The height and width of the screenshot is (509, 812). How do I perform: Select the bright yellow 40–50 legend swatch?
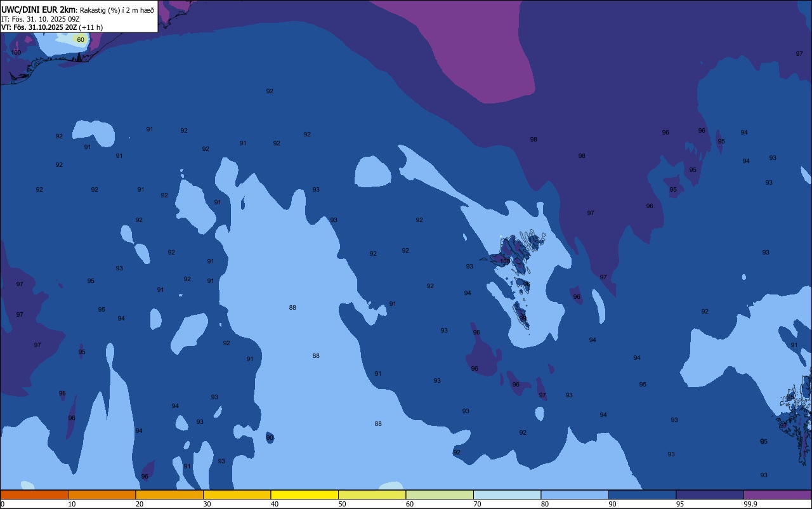coord(304,494)
